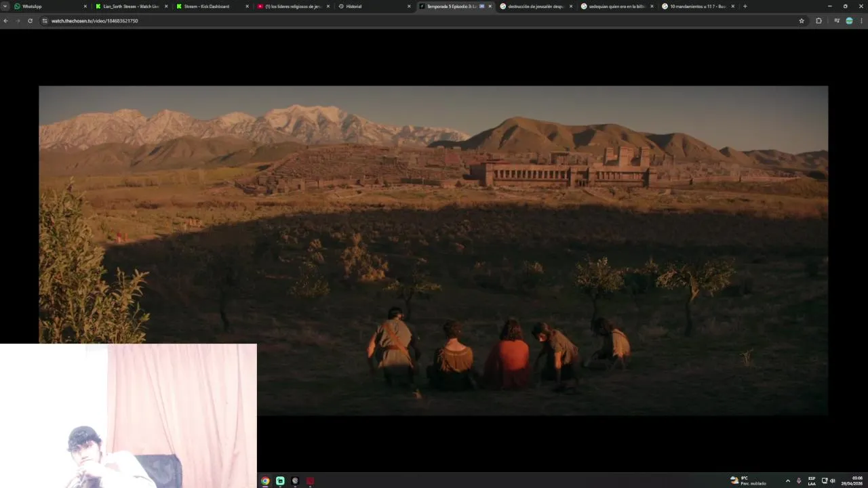Screen dimensions: 868x488
Task: Show hidden system tray icons
Action: (x=787, y=481)
